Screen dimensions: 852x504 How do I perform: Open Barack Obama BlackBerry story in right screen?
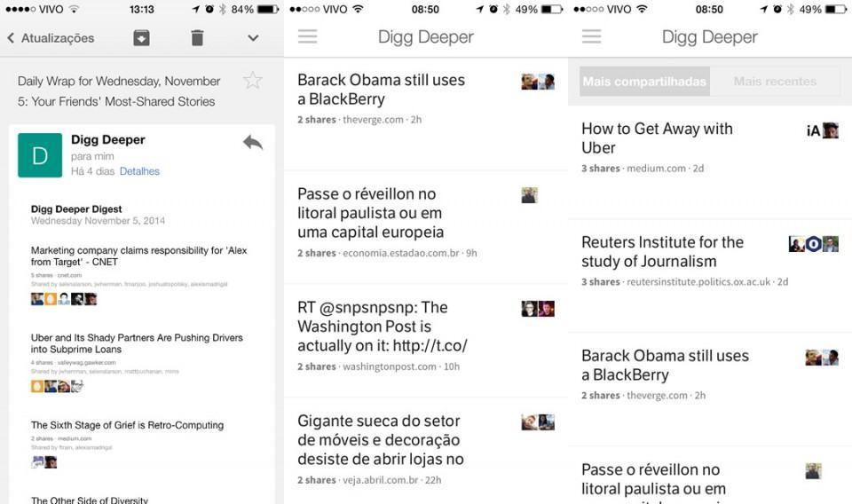(x=665, y=365)
